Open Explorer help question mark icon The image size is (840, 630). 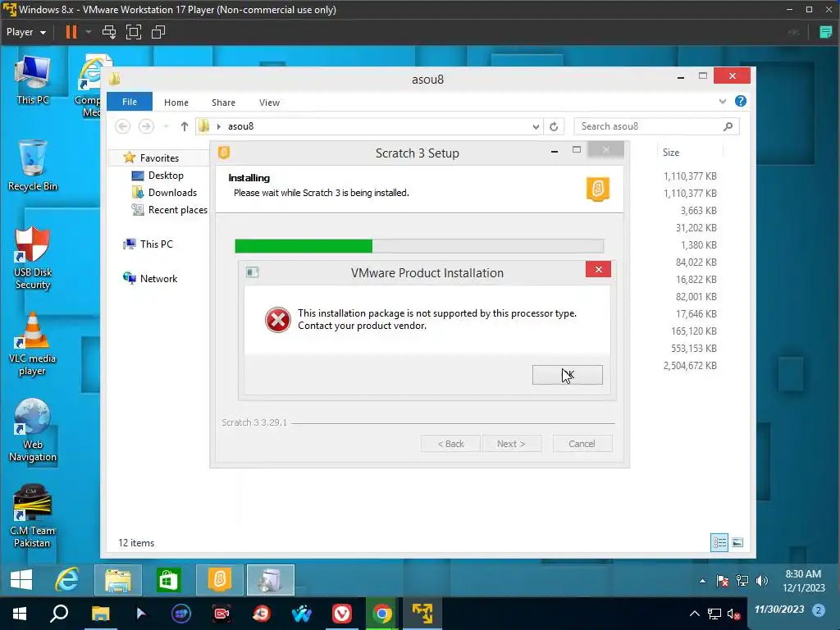[x=741, y=101]
